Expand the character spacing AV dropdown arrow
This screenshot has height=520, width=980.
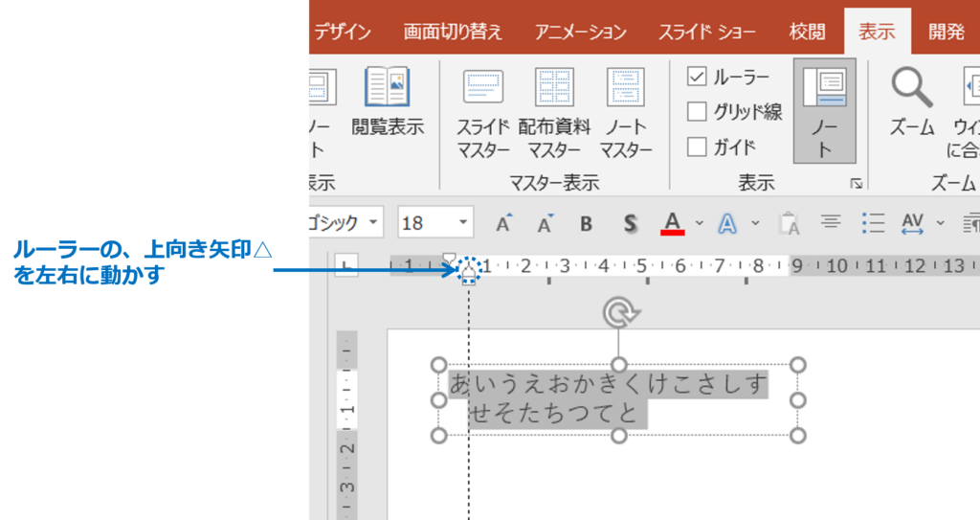tap(940, 224)
